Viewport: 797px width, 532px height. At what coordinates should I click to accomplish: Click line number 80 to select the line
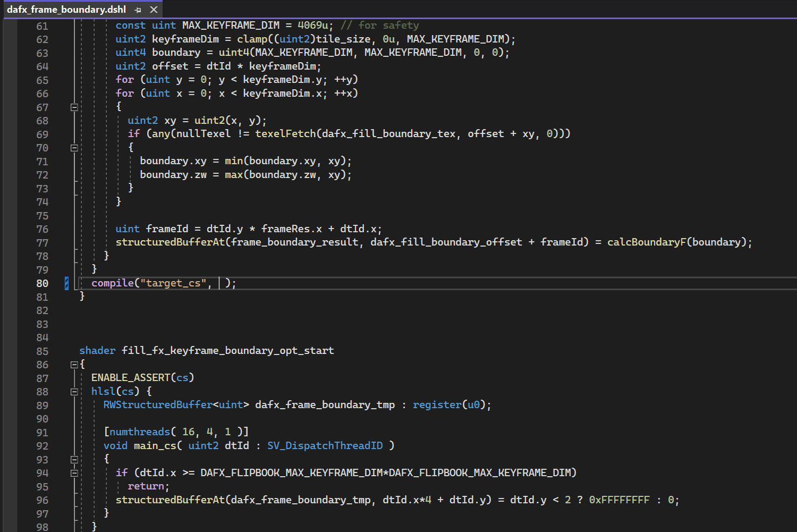click(x=42, y=283)
